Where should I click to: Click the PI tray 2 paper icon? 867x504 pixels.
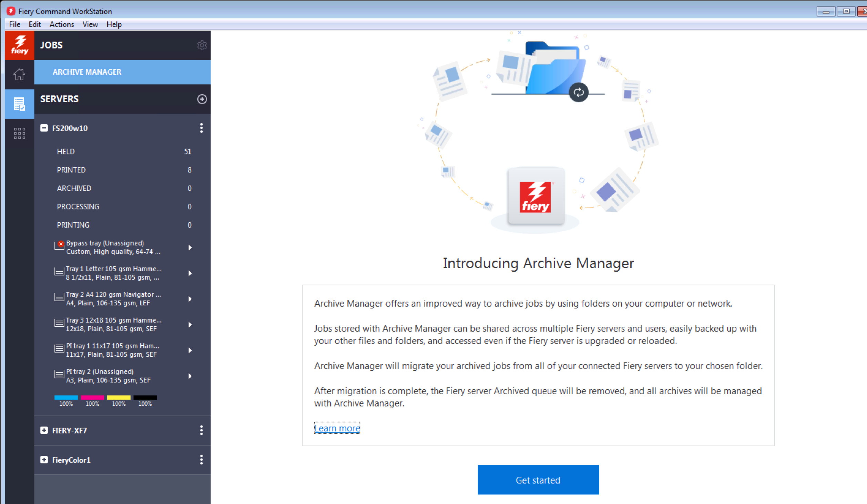tap(59, 375)
